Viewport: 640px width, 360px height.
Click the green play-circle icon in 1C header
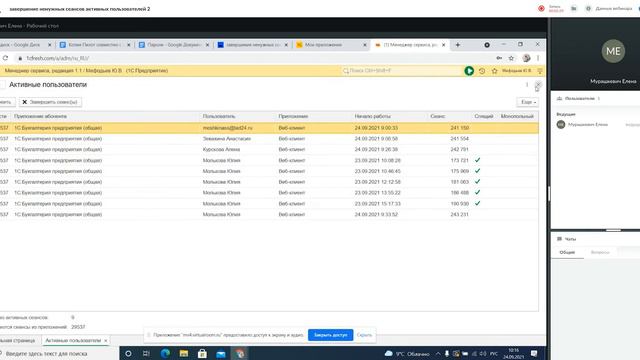click(x=469, y=71)
